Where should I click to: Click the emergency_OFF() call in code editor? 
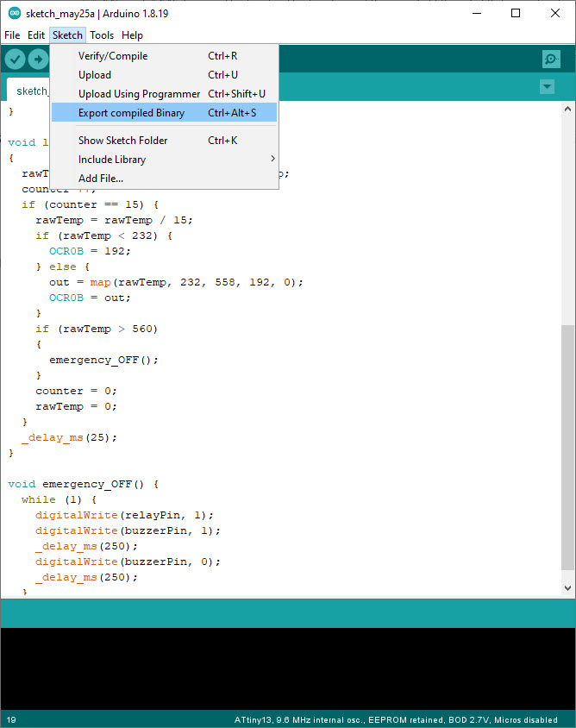pos(103,360)
